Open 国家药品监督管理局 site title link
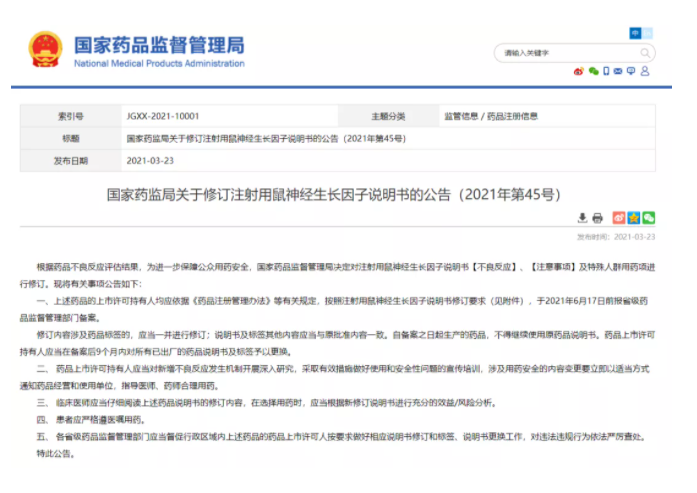 [x=159, y=44]
